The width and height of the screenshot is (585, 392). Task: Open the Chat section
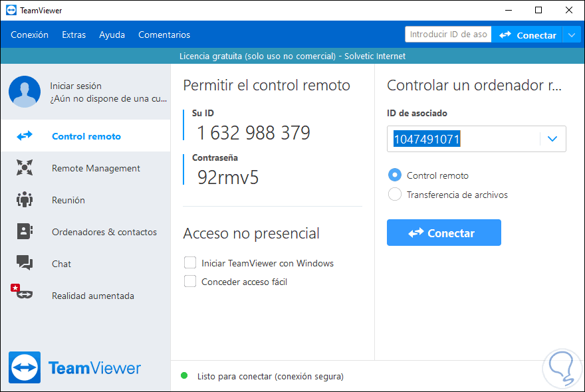pos(86,264)
